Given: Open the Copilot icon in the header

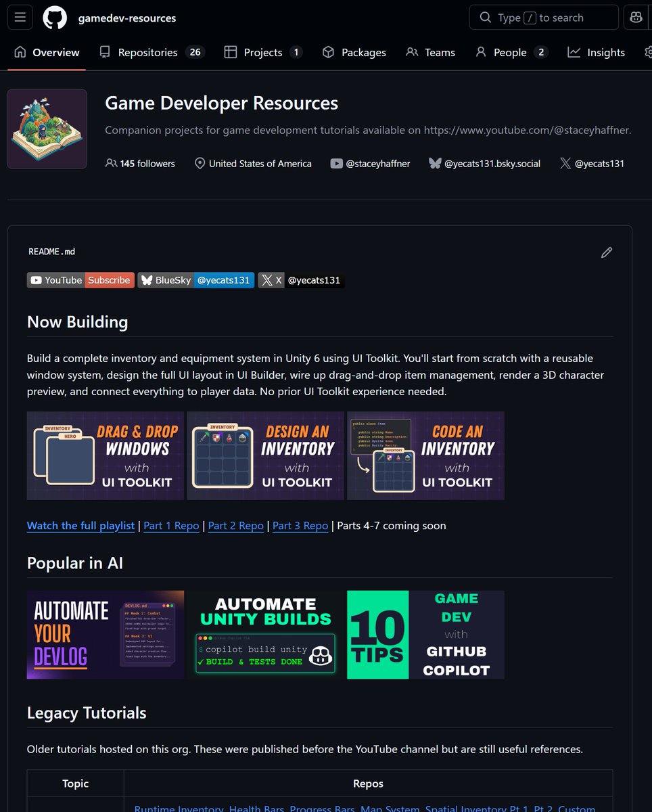Looking at the screenshot, I should 636,18.
